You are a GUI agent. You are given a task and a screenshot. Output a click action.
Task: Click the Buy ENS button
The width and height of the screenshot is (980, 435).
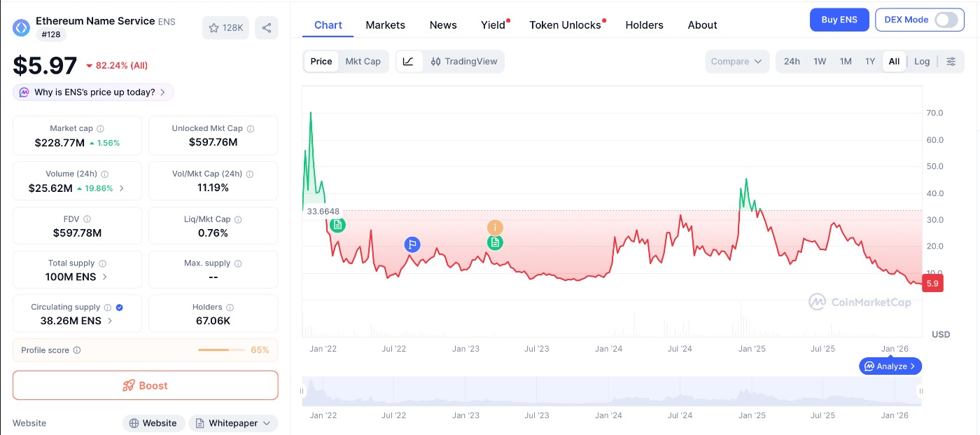pos(839,20)
